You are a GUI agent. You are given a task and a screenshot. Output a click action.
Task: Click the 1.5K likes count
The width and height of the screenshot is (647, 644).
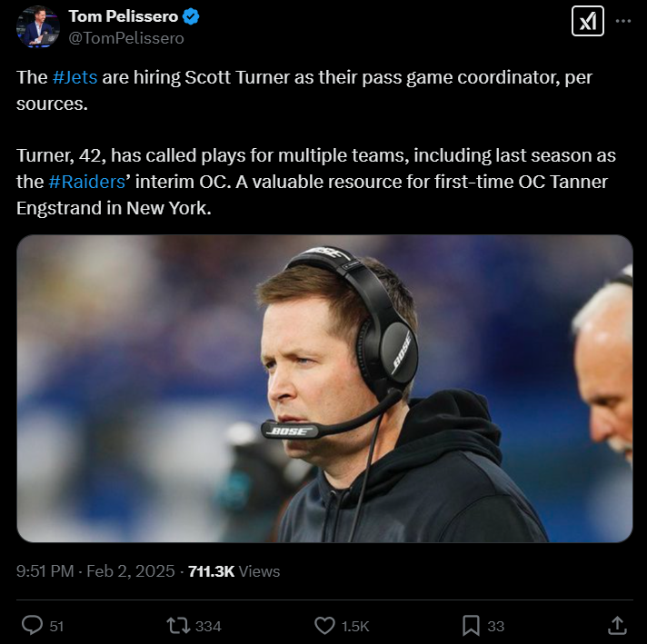(355, 626)
